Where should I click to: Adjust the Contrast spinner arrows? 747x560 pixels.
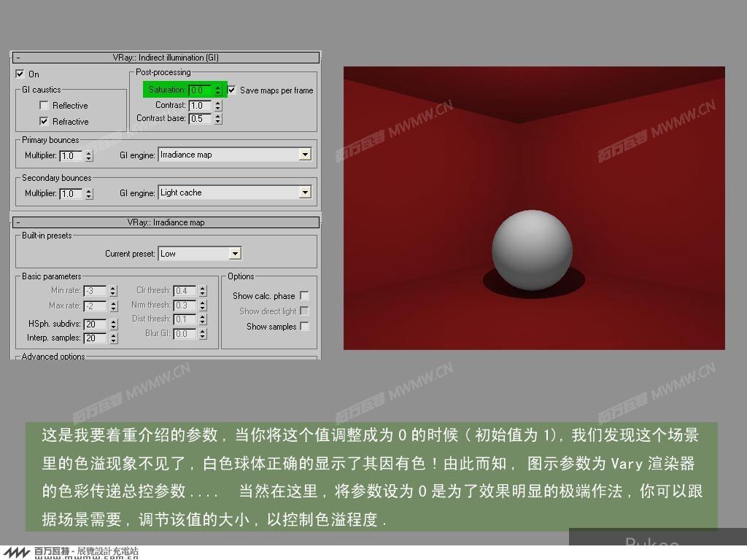[x=217, y=105]
